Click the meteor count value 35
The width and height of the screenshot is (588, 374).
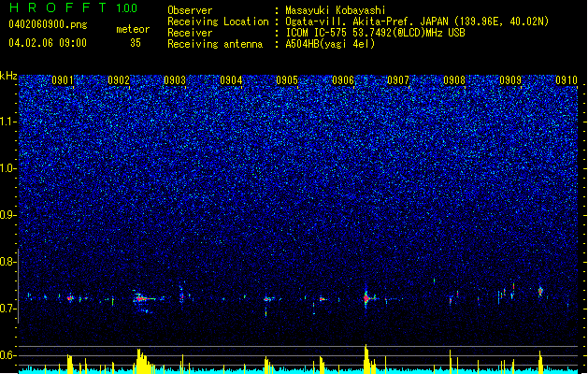coord(136,42)
